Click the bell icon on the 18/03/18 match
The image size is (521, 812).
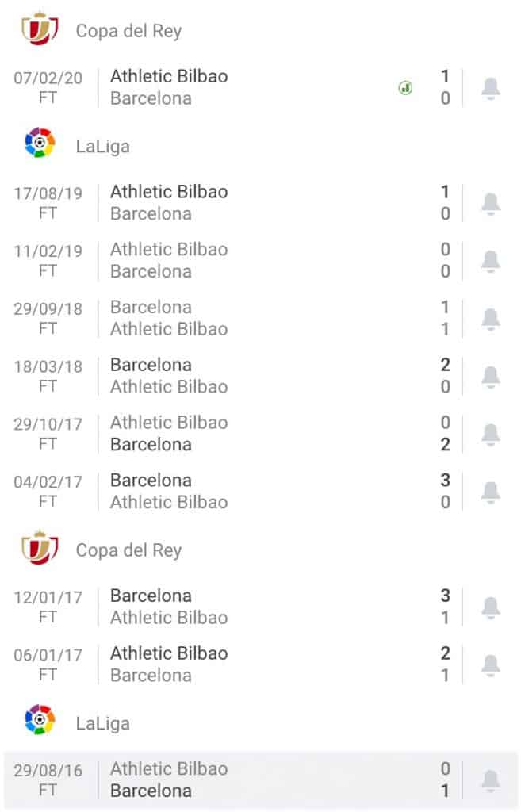(490, 376)
